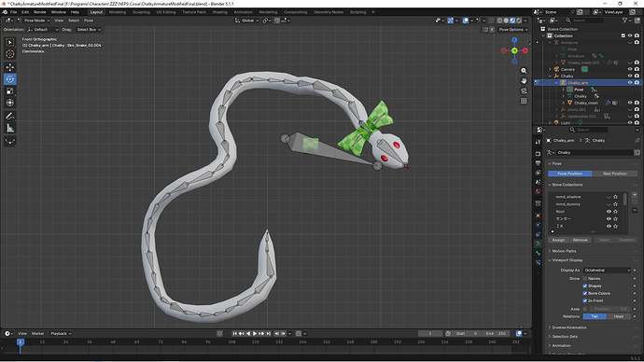Open the Select Box drag dropdown
This screenshot has width=644, height=362.
click(x=89, y=30)
